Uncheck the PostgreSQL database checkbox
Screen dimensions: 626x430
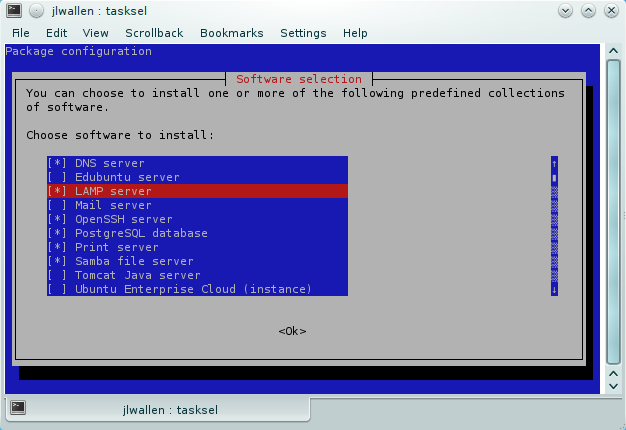click(x=57, y=233)
